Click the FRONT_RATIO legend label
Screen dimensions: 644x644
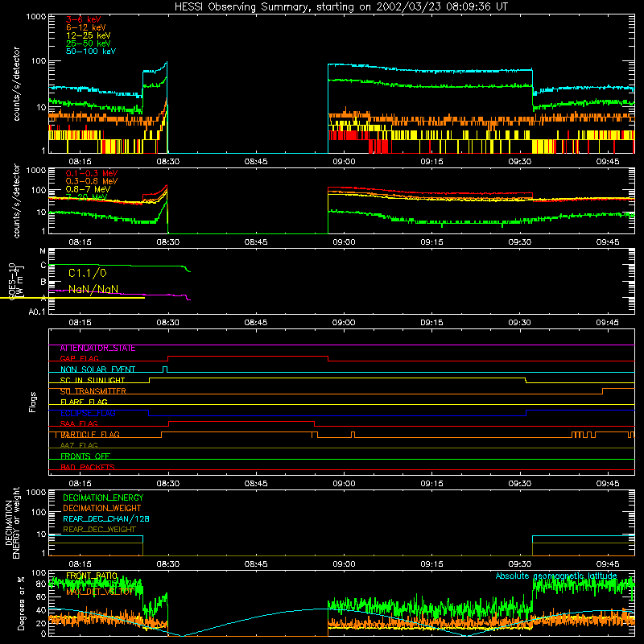click(x=92, y=576)
